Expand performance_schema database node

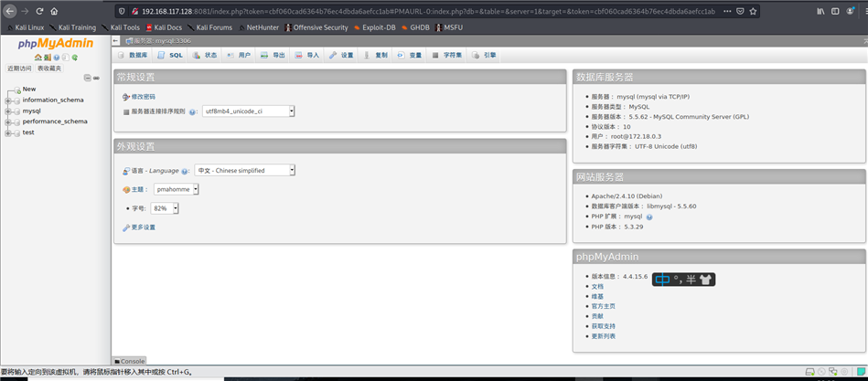tap(7, 122)
